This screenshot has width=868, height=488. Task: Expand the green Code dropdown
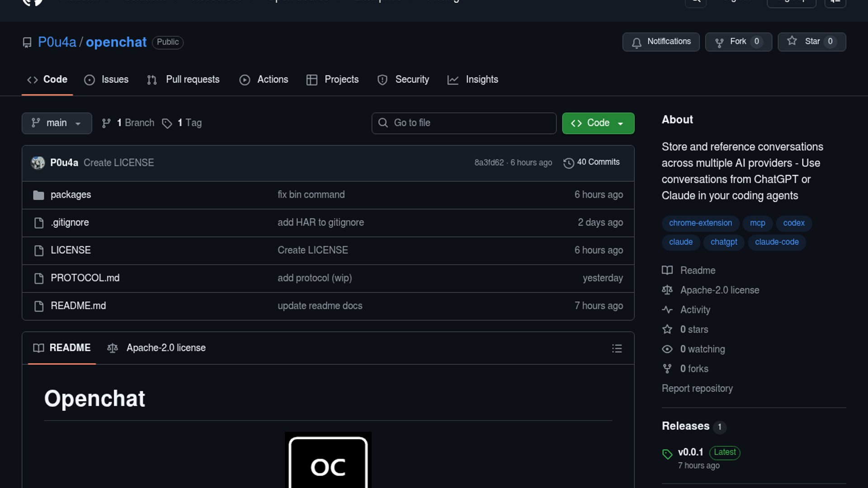598,123
